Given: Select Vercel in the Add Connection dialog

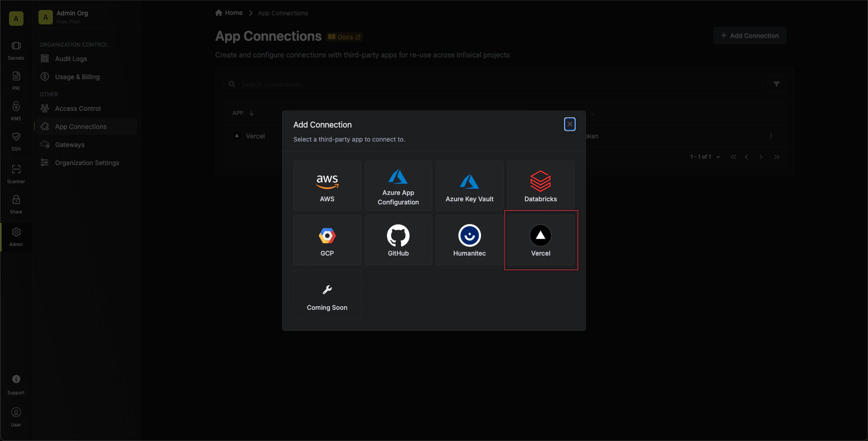Looking at the screenshot, I should point(541,240).
